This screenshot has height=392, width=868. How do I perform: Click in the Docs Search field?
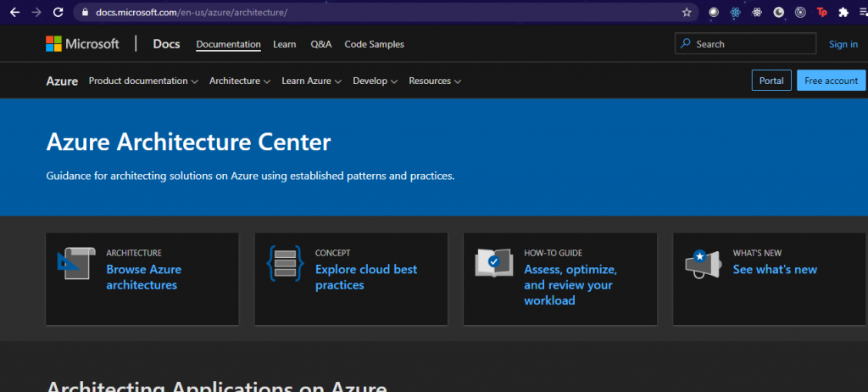pos(750,44)
